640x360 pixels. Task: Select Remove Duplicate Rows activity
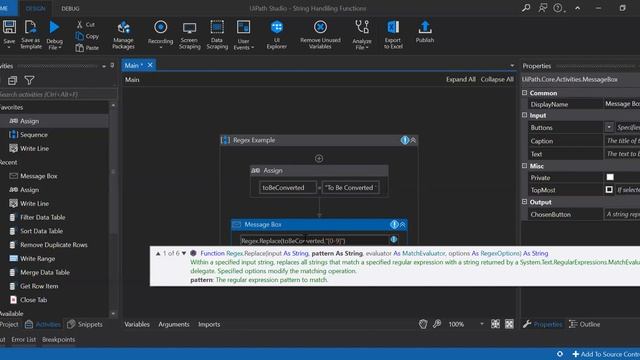point(54,245)
